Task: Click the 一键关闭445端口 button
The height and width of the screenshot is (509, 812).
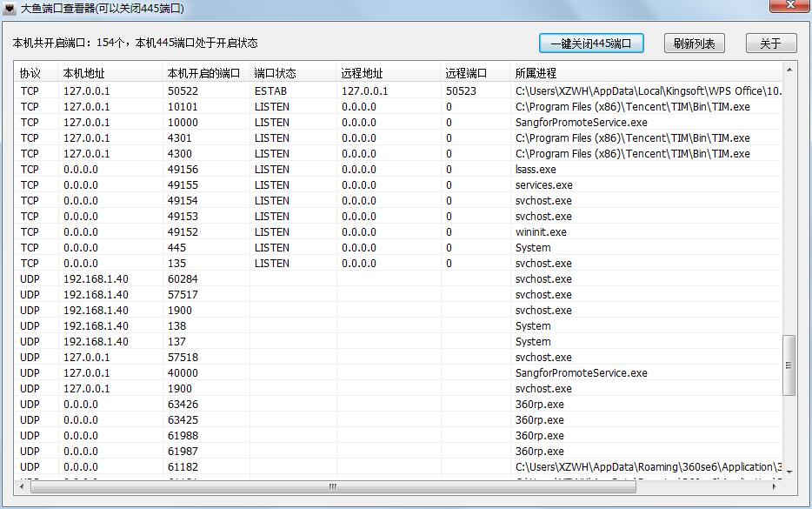Action: point(591,44)
